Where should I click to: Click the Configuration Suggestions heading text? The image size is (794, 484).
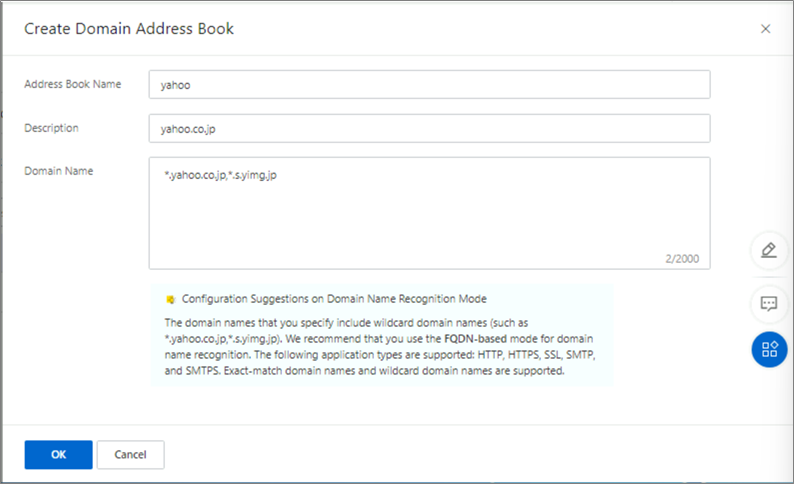[334, 299]
